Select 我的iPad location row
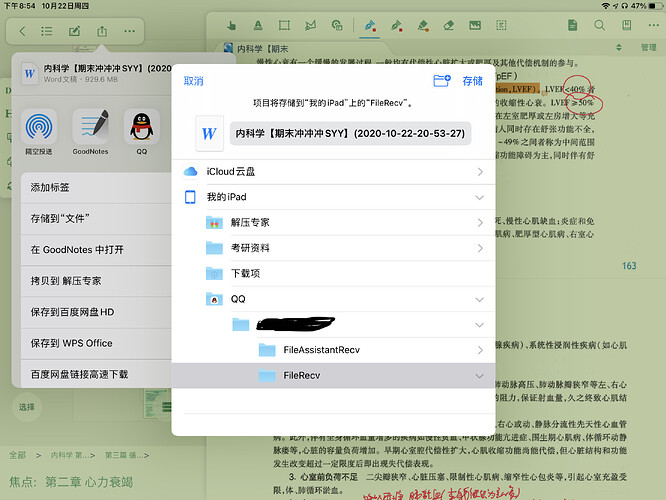The image size is (666, 500). [333, 197]
